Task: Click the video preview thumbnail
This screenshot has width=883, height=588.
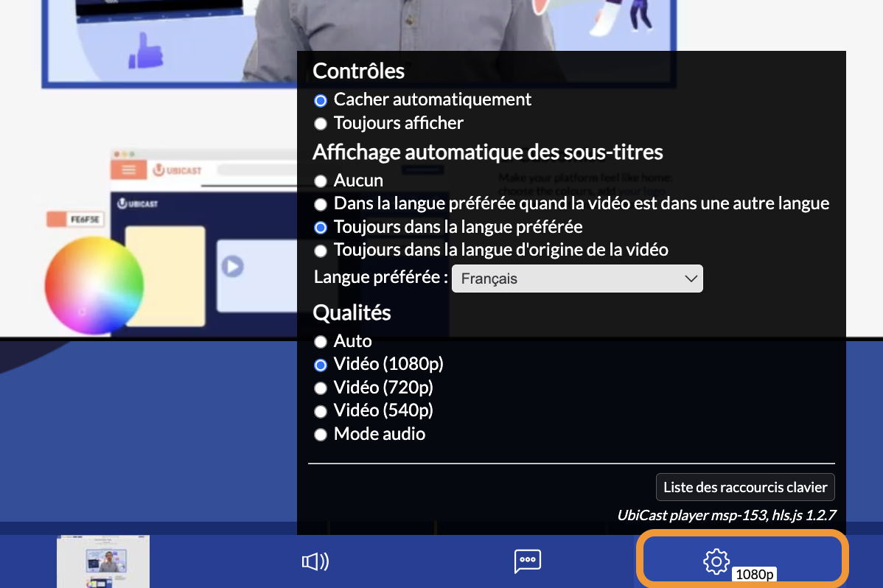Action: coord(103,561)
